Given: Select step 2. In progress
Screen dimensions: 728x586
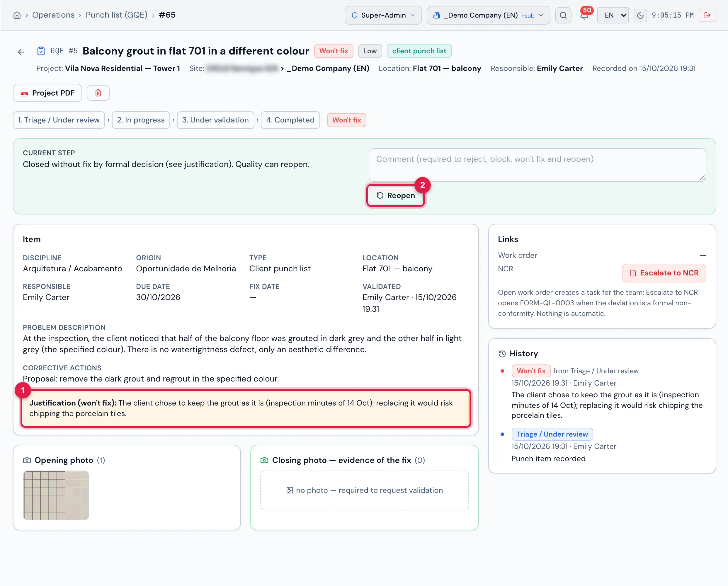Looking at the screenshot, I should (x=141, y=120).
